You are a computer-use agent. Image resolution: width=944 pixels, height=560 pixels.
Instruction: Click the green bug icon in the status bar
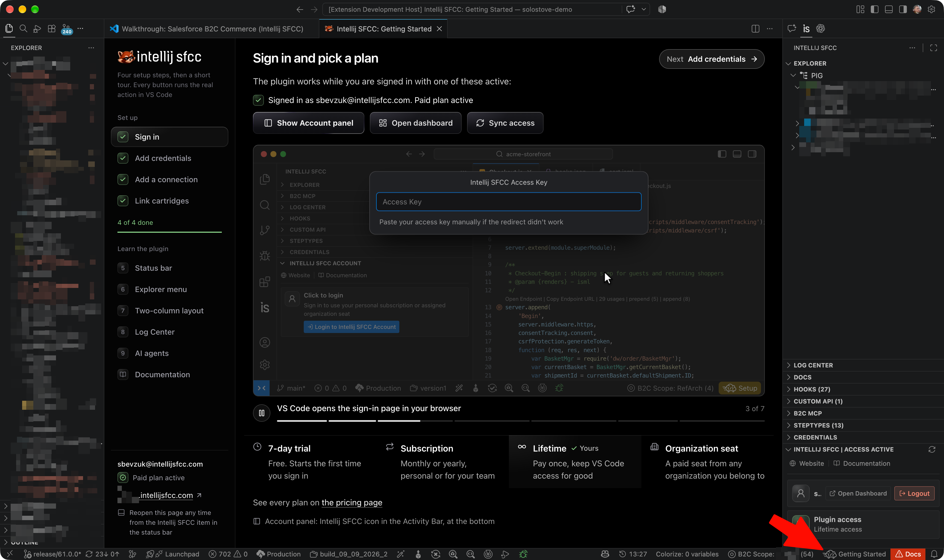pos(523,554)
